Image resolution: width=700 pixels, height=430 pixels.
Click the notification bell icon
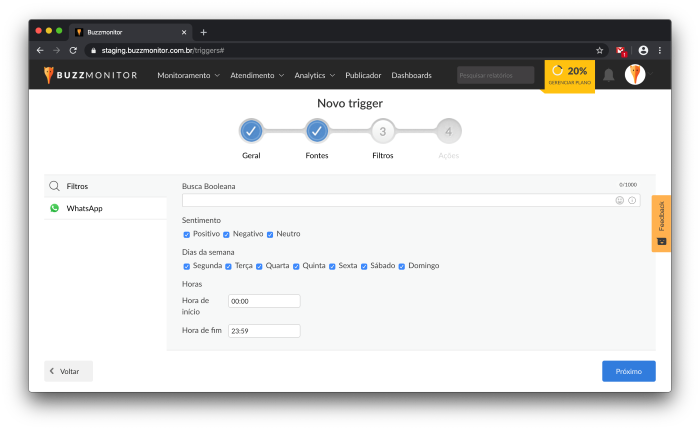click(608, 75)
